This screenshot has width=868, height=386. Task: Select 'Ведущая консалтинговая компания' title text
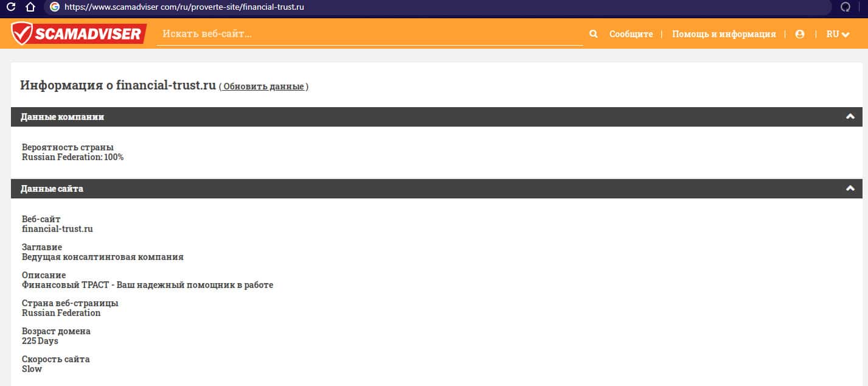[x=103, y=257]
